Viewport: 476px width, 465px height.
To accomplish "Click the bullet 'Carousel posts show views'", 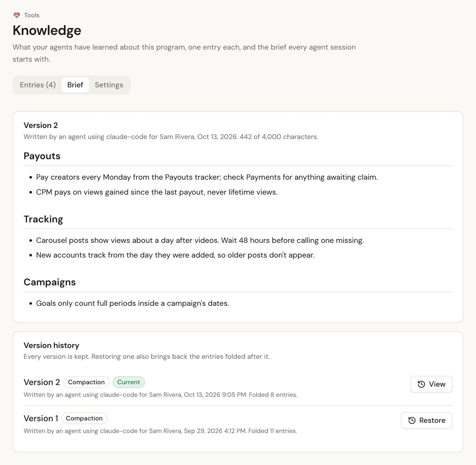I will [200, 240].
